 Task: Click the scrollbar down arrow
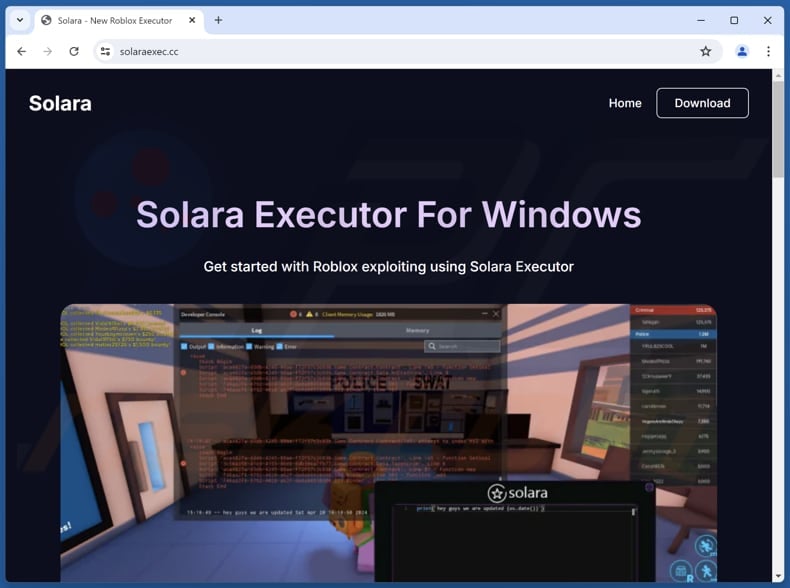778,576
